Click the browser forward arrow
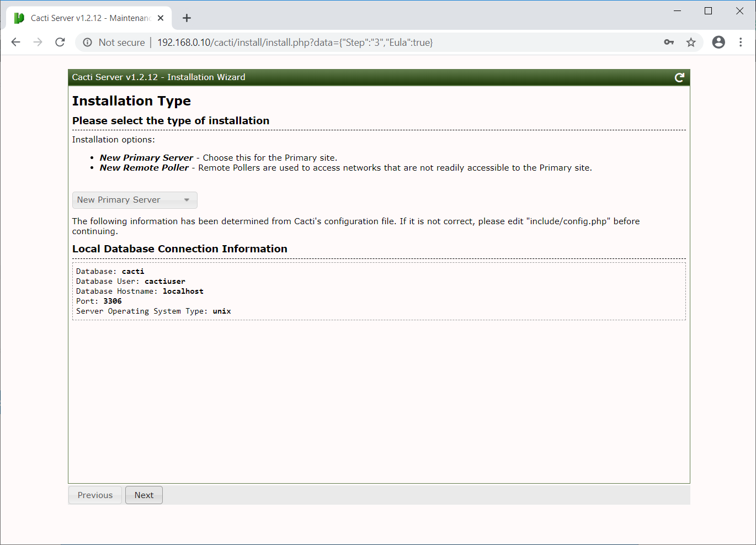The width and height of the screenshot is (756, 545). point(38,43)
